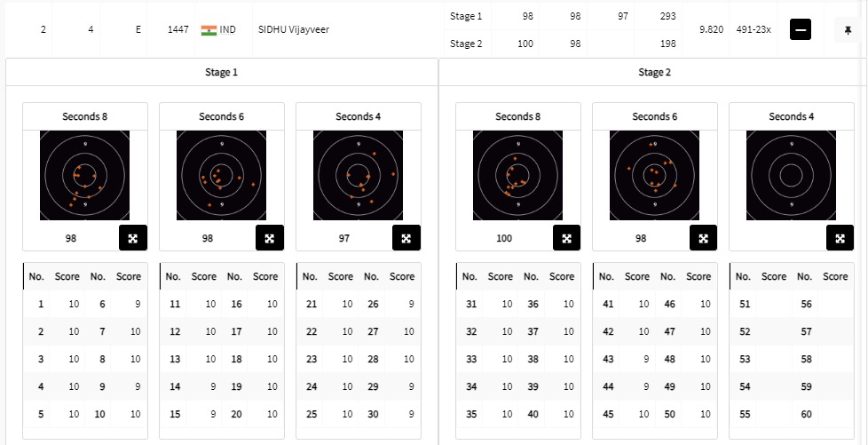Open Stage 1 Seconds 4 target thumbnail
This screenshot has height=445, width=868.
358,175
